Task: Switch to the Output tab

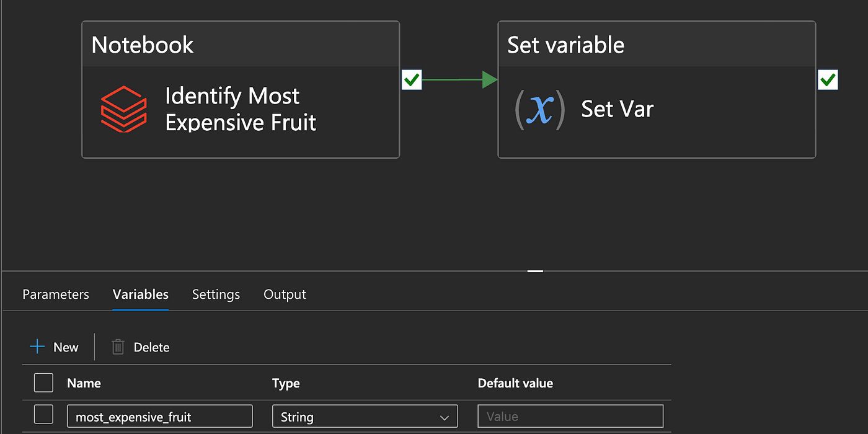Action: click(x=285, y=294)
